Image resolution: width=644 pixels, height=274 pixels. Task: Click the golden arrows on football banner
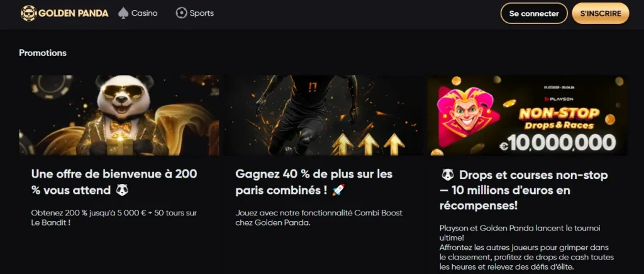click(369, 144)
